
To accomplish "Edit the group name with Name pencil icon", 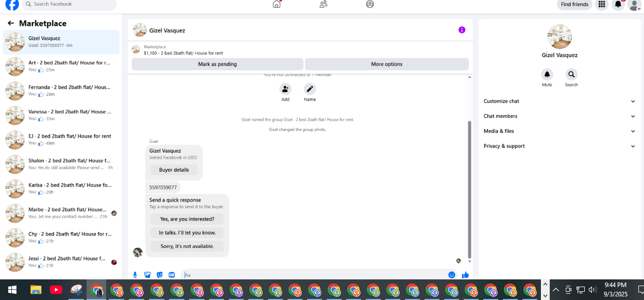I will (x=310, y=89).
